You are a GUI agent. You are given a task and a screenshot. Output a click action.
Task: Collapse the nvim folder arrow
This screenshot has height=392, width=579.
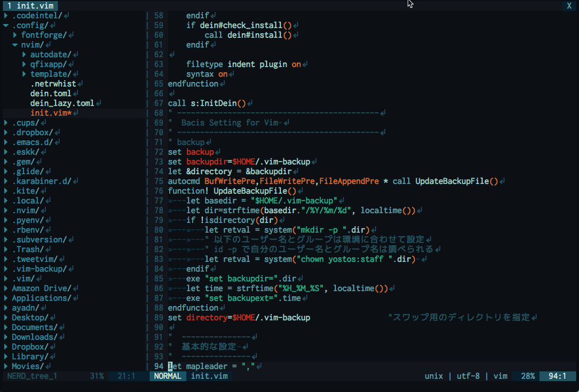[15, 45]
